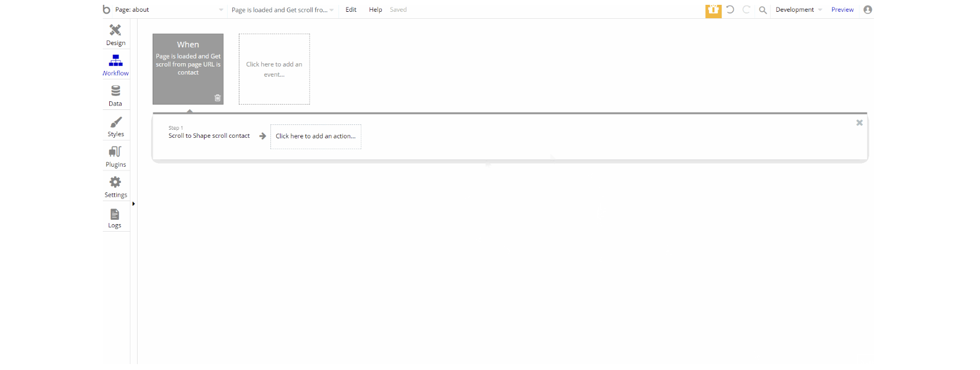Open the Styles brush icon
The image size is (980, 370).
pyautogui.click(x=116, y=122)
